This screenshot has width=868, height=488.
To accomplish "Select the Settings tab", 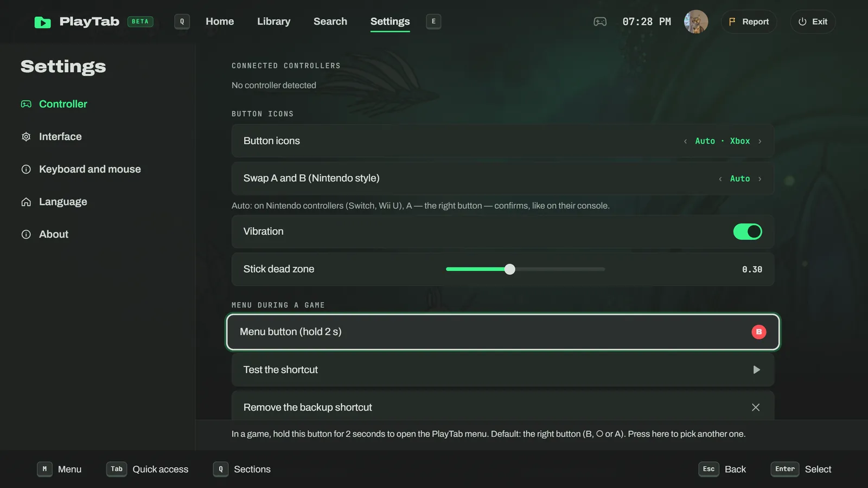I will pos(390,22).
